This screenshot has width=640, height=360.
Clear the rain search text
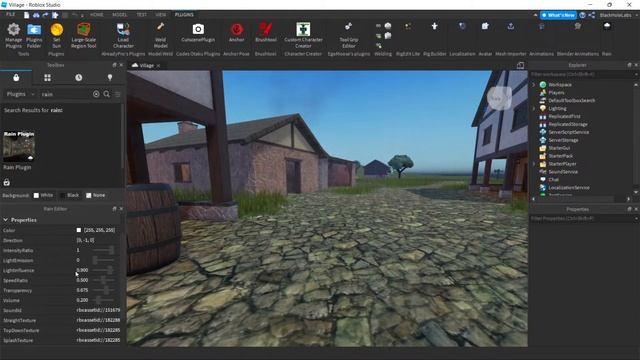96,94
